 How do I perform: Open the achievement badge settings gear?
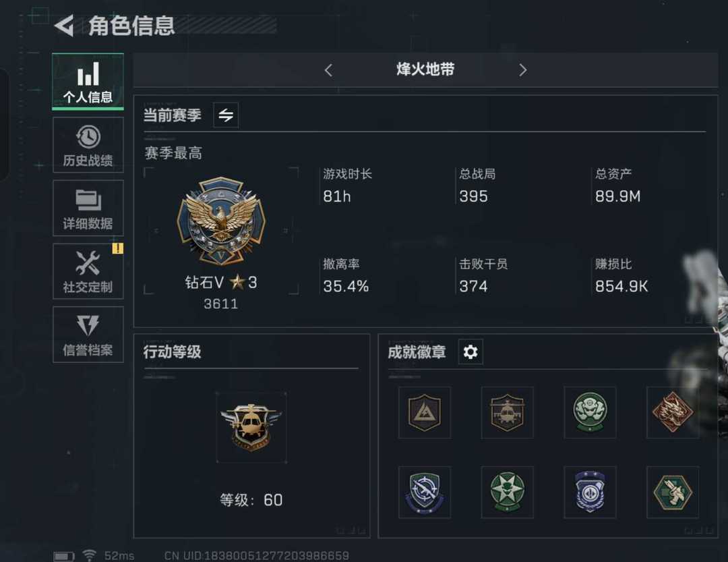[471, 352]
